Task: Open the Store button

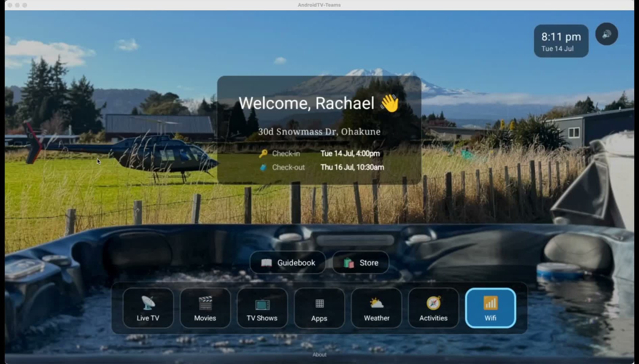Action: tap(360, 262)
